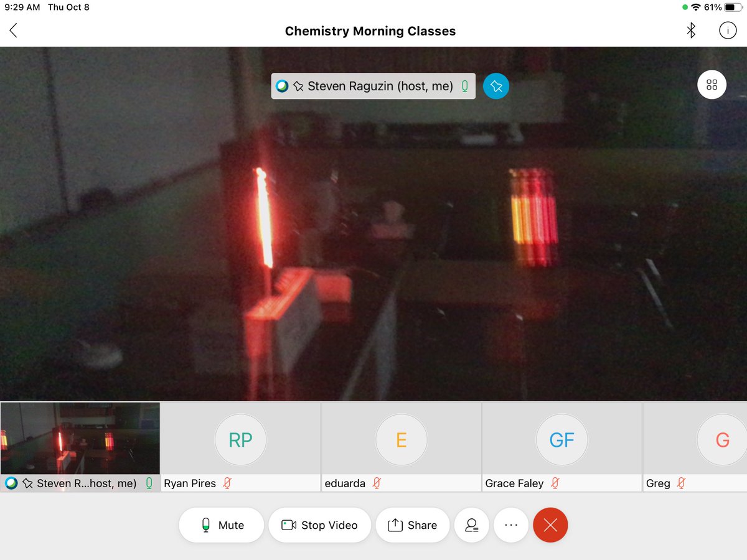This screenshot has width=747, height=560.
Task: Tap the Webex logo icon in name label
Action: pyautogui.click(x=283, y=86)
